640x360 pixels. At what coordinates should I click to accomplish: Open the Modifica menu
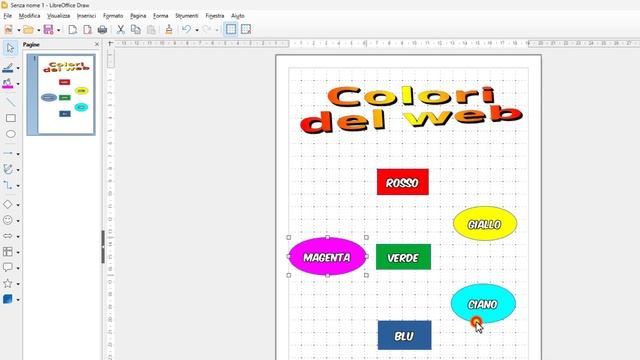click(29, 16)
